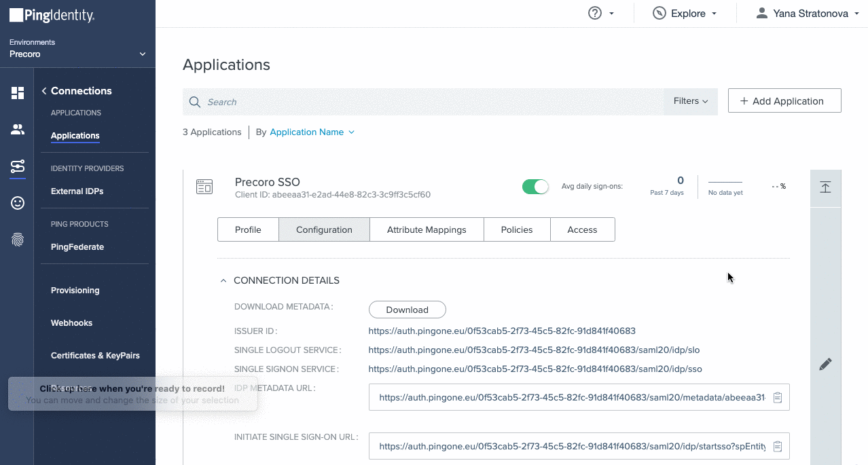Open the Precoro environment dropdown
Screen dimensions: 868x465
click(x=77, y=54)
